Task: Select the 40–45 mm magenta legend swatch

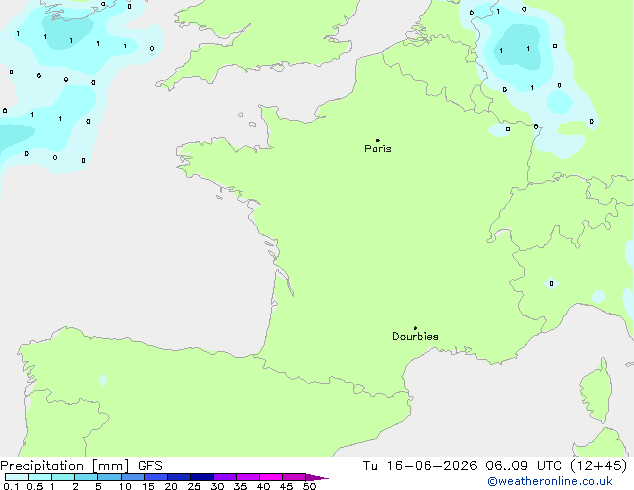Action: pyautogui.click(x=271, y=477)
